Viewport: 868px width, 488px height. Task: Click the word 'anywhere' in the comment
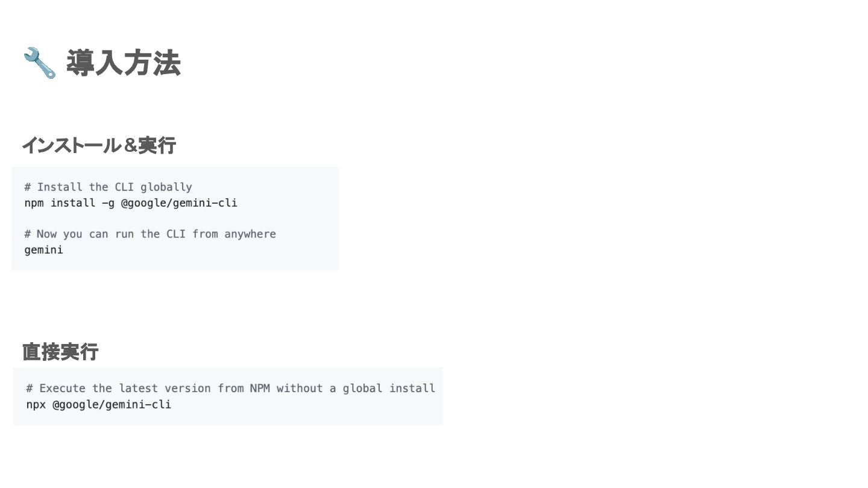point(250,234)
